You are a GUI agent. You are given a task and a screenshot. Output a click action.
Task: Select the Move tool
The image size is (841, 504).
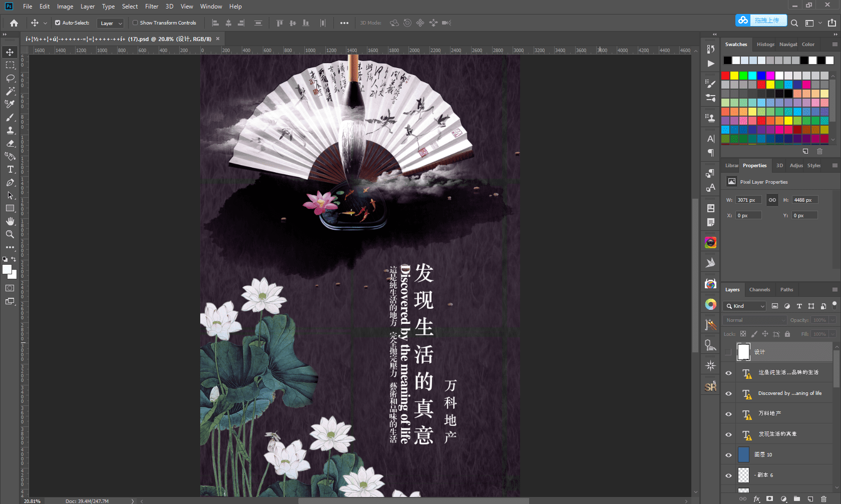tap(10, 52)
